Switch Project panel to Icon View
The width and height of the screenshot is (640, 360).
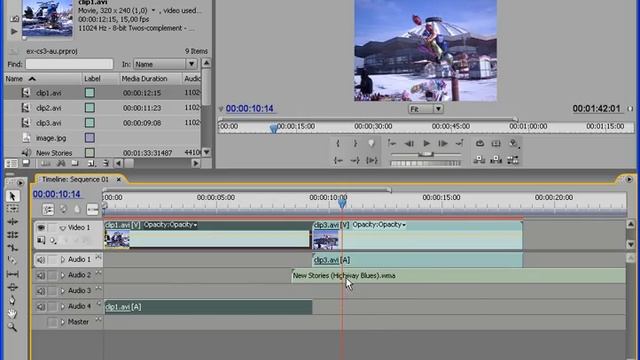click(26, 163)
